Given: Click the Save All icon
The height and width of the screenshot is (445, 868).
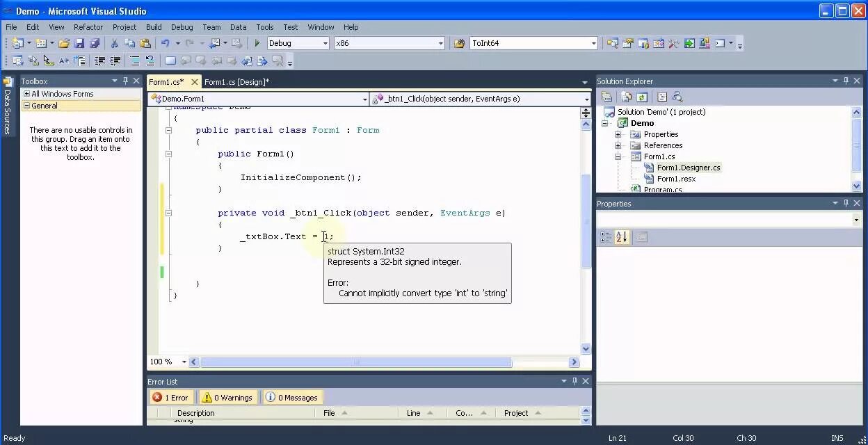Looking at the screenshot, I should 95,43.
